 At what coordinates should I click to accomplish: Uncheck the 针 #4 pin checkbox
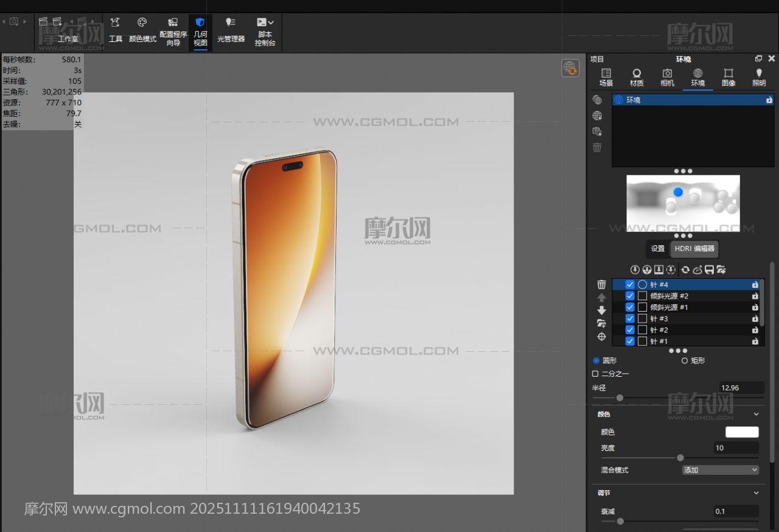pos(630,285)
